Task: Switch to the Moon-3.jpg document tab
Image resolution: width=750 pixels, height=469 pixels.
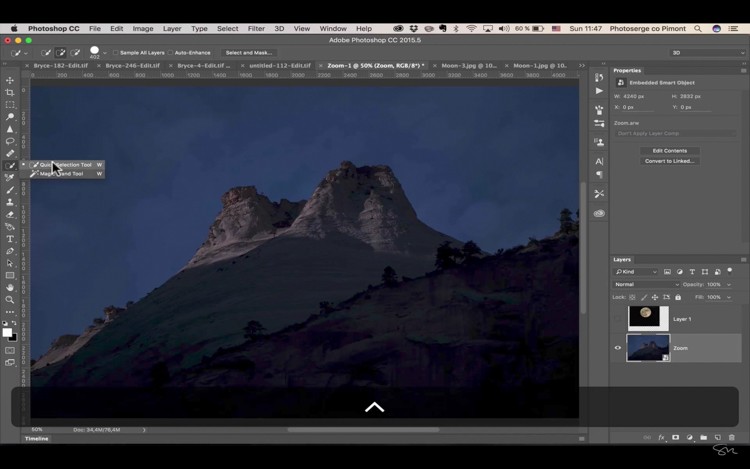Action: [469, 65]
